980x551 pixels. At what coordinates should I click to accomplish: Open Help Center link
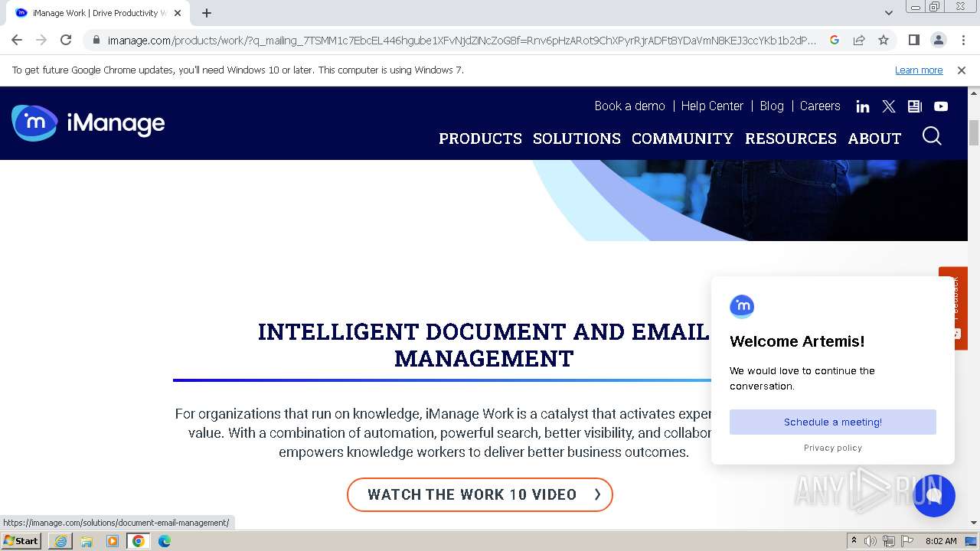712,106
